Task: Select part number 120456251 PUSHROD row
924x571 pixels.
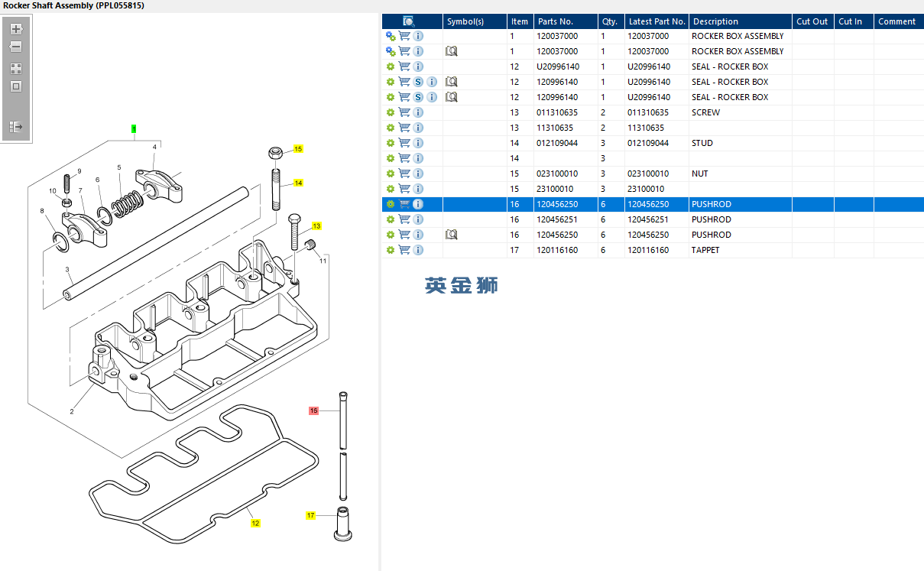Action: pos(557,219)
